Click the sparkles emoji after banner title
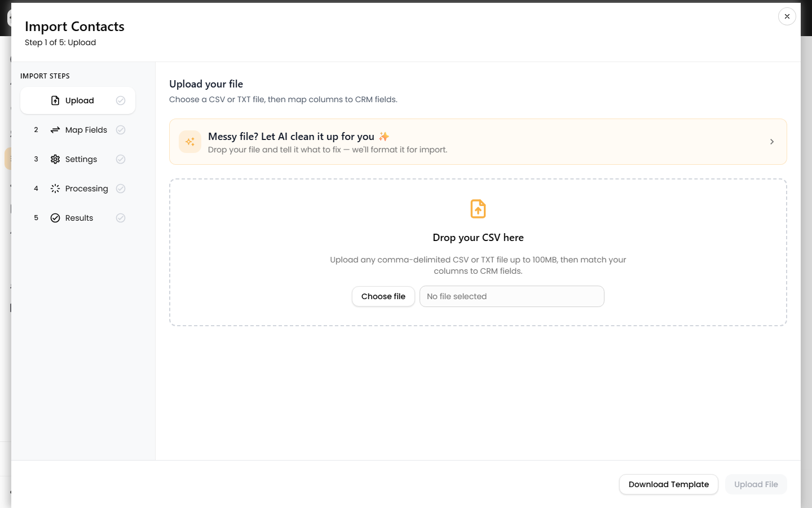 pyautogui.click(x=384, y=137)
